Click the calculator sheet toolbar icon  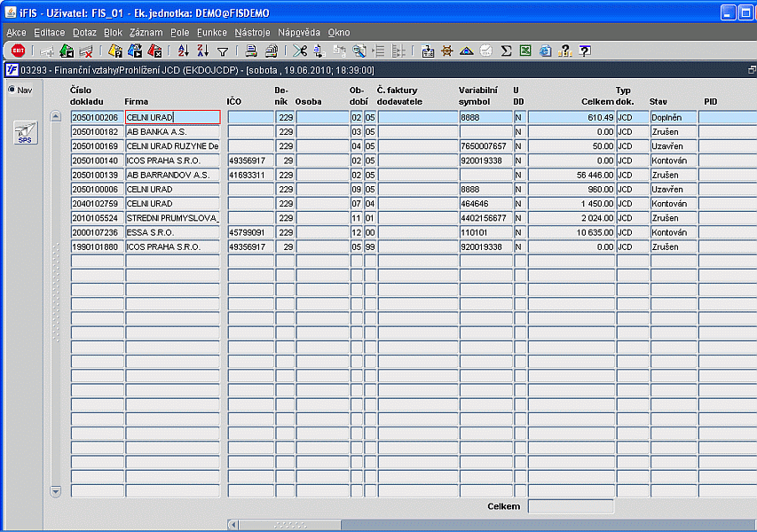click(x=427, y=51)
